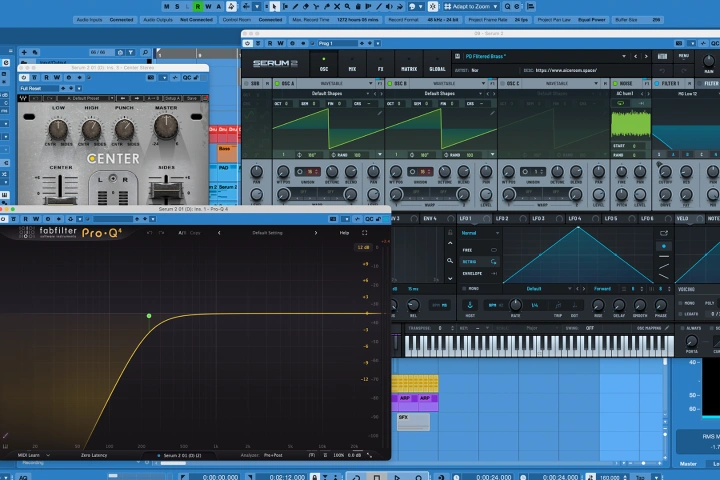Select the Draw pencil tool in Cubase toolbar

[x=295, y=6]
